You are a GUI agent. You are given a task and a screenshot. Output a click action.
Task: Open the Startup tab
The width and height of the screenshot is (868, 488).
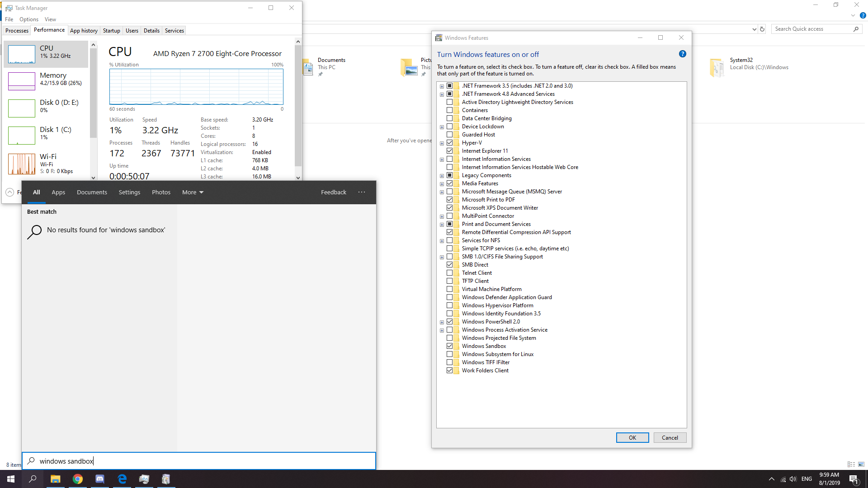coord(111,30)
